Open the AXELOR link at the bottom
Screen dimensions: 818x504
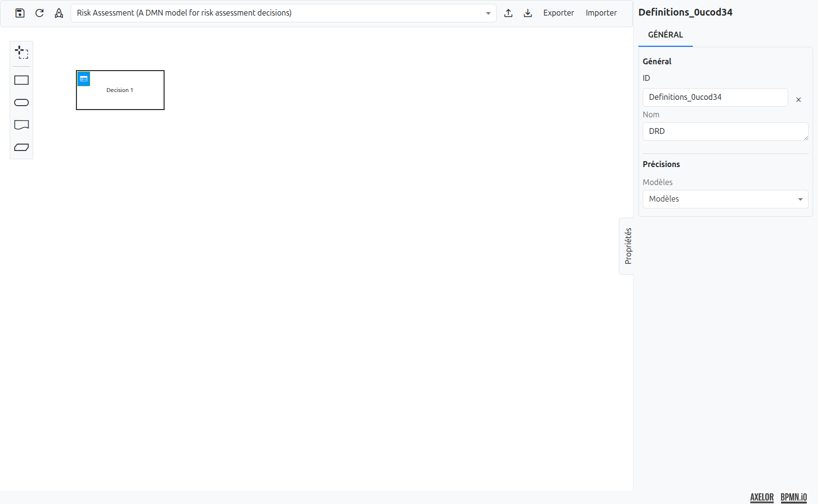(x=762, y=497)
